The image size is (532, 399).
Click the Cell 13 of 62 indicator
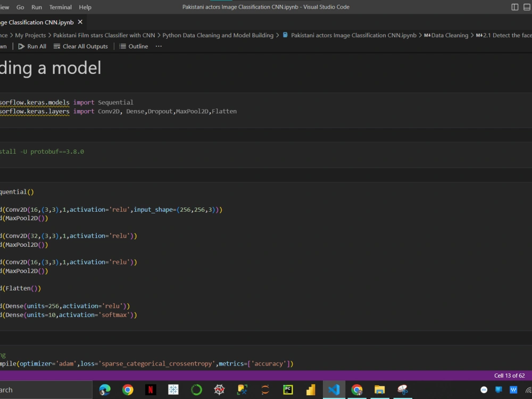(x=510, y=375)
